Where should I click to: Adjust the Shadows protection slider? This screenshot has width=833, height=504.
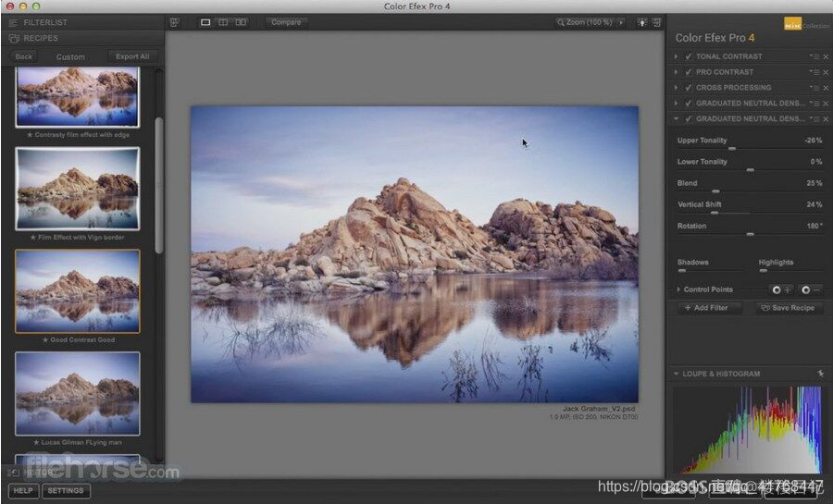point(681,271)
